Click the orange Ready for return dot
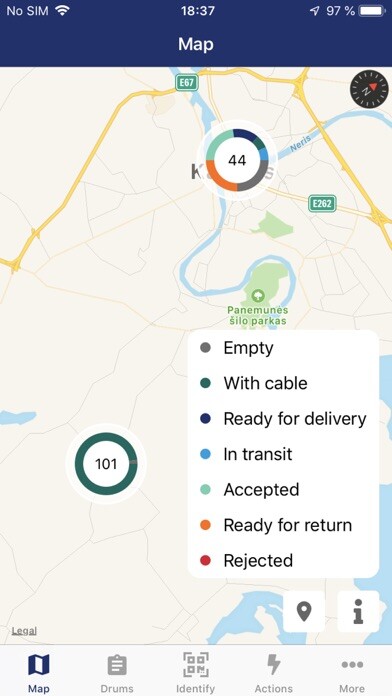This screenshot has height=696, width=392. point(205,525)
